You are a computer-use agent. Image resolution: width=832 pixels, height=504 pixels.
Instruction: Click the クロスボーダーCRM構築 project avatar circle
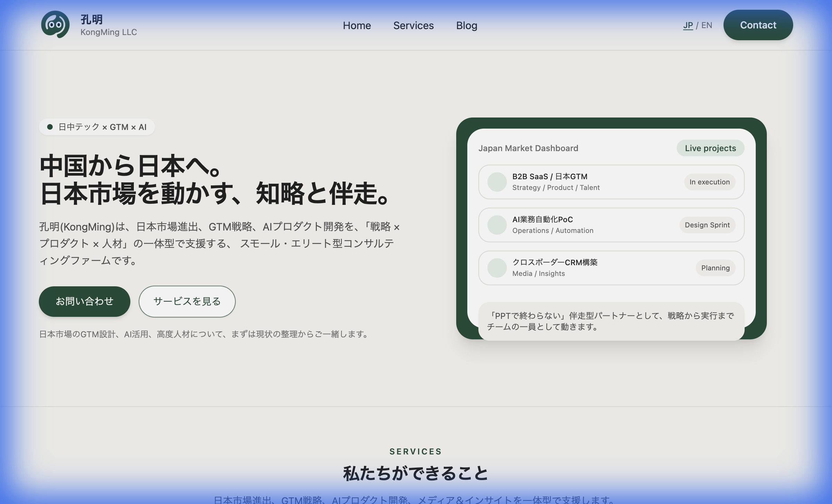point(497,268)
